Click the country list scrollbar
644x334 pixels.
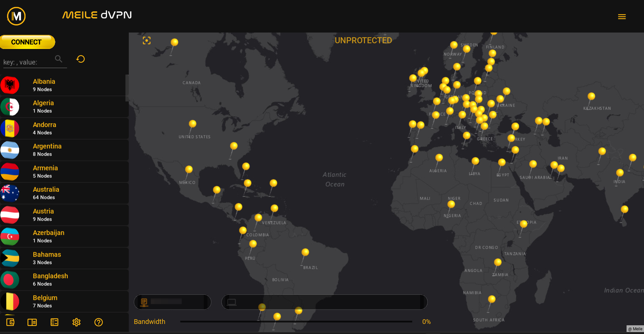click(127, 88)
